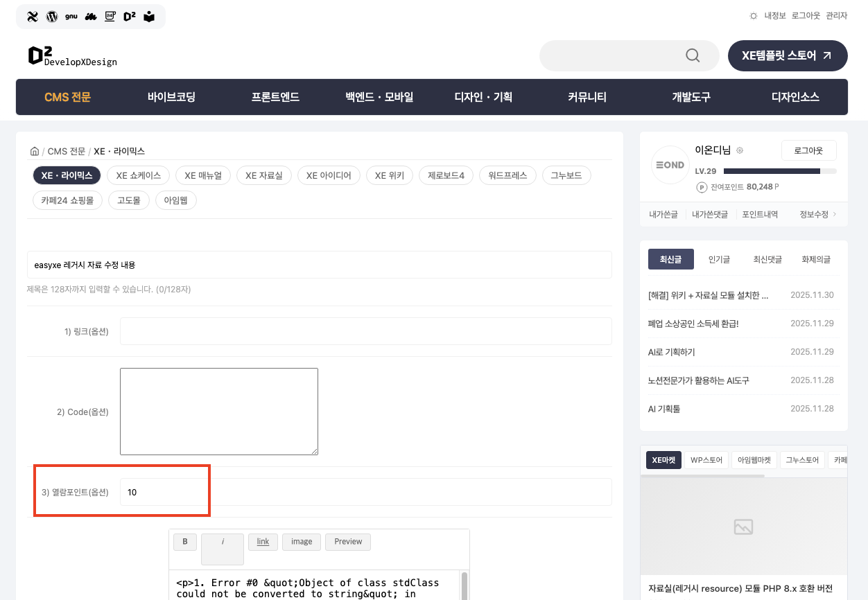868x600 pixels.
Task: Open the gnu icon shortcut
Action: [71, 16]
